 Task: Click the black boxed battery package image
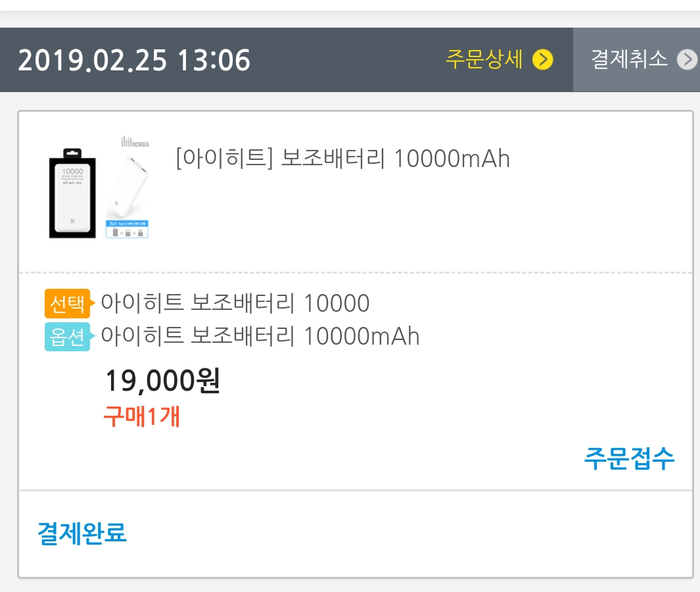(x=72, y=193)
